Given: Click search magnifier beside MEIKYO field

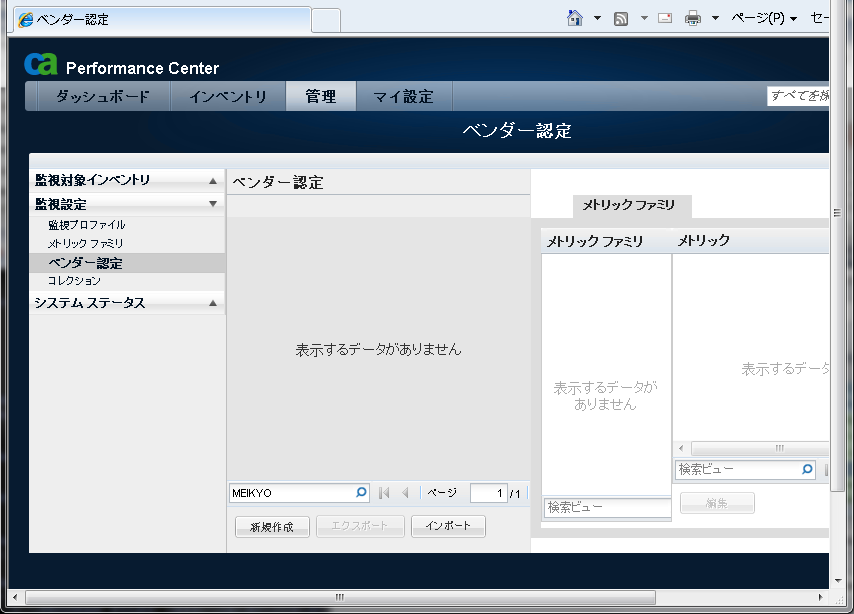Looking at the screenshot, I should (x=361, y=493).
